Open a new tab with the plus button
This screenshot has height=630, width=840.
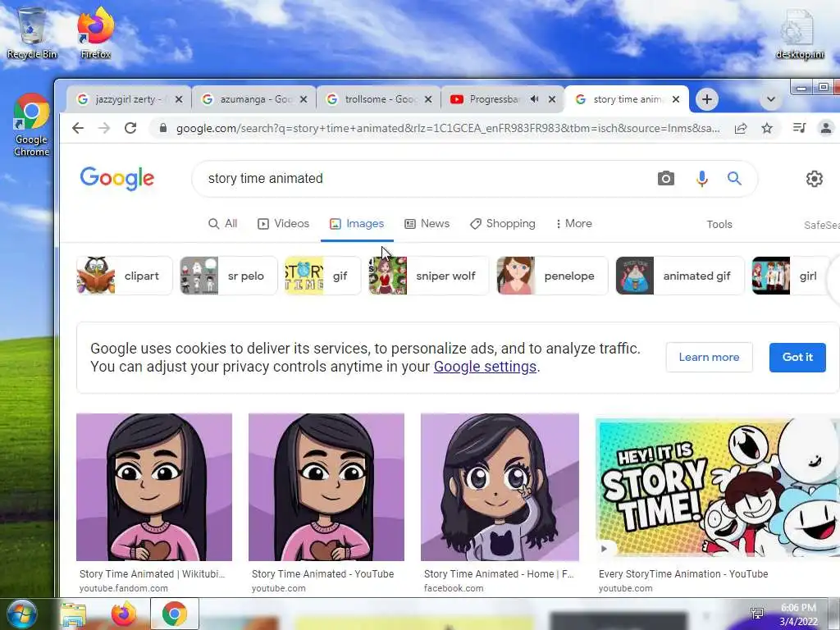click(x=706, y=99)
